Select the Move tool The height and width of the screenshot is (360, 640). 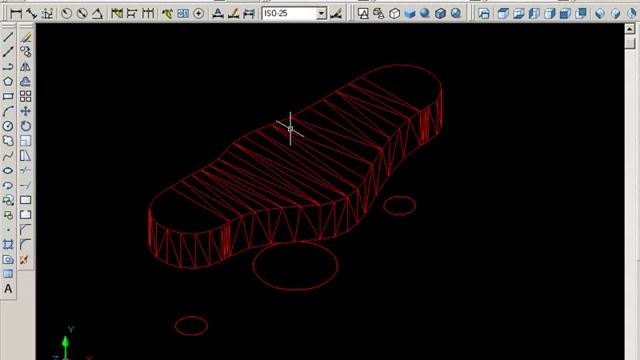pos(26,111)
